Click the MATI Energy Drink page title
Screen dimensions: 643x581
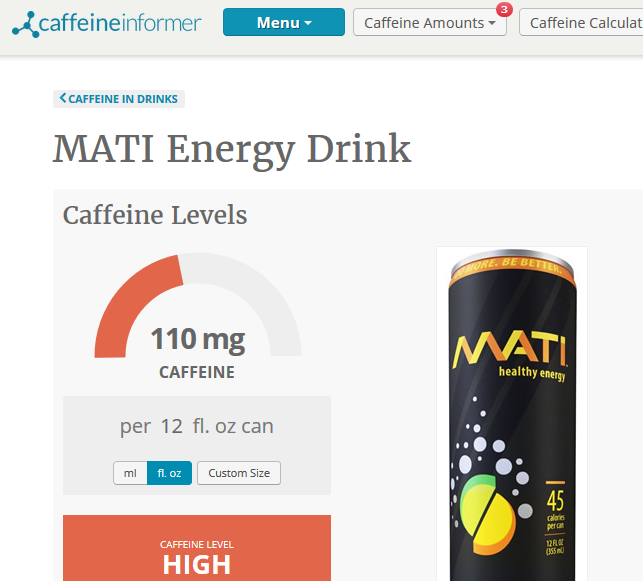232,150
